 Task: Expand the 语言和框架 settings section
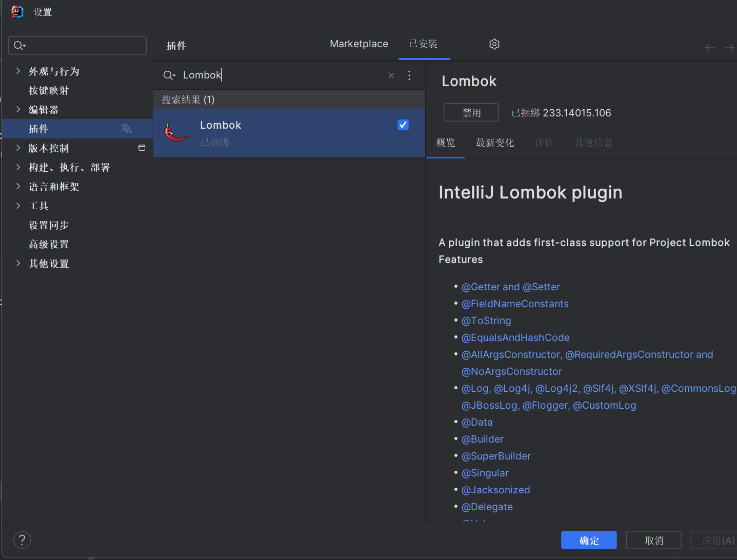[18, 186]
